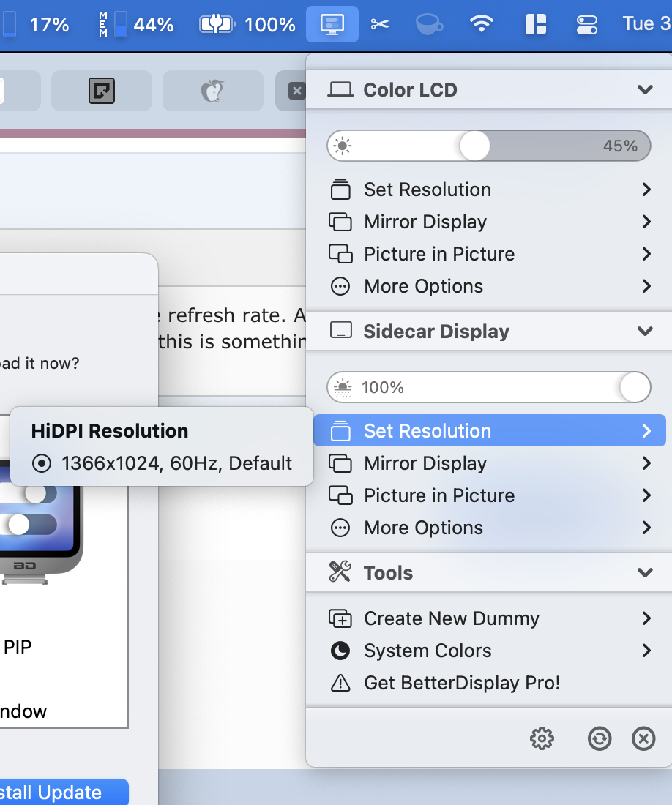
Task: Click the coffee cup menu bar icon
Action: click(x=429, y=24)
